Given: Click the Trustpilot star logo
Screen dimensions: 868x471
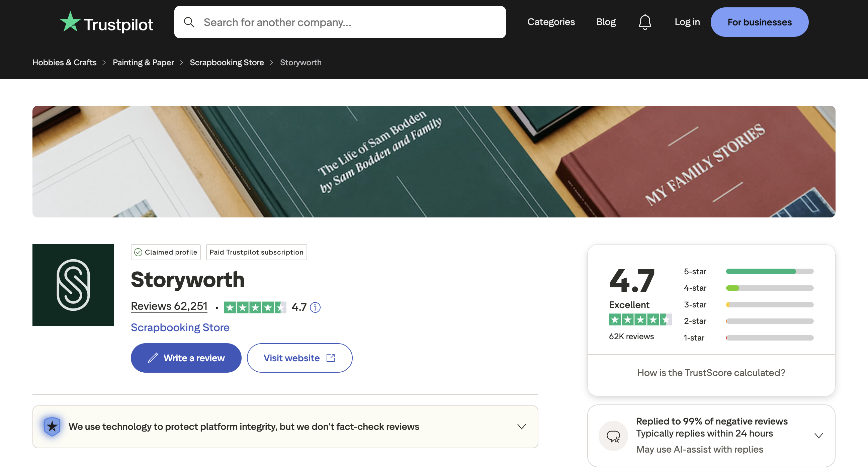Looking at the screenshot, I should [70, 22].
